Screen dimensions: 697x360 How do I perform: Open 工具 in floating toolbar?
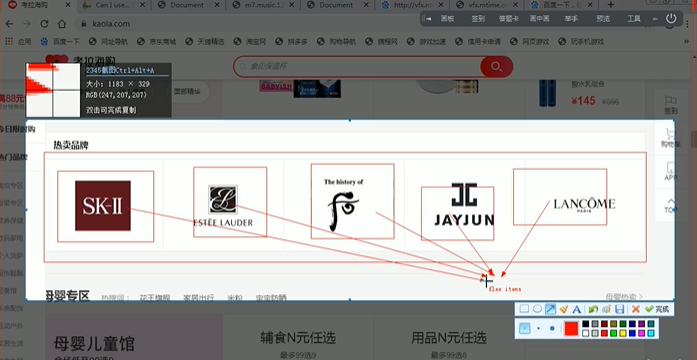634,19
